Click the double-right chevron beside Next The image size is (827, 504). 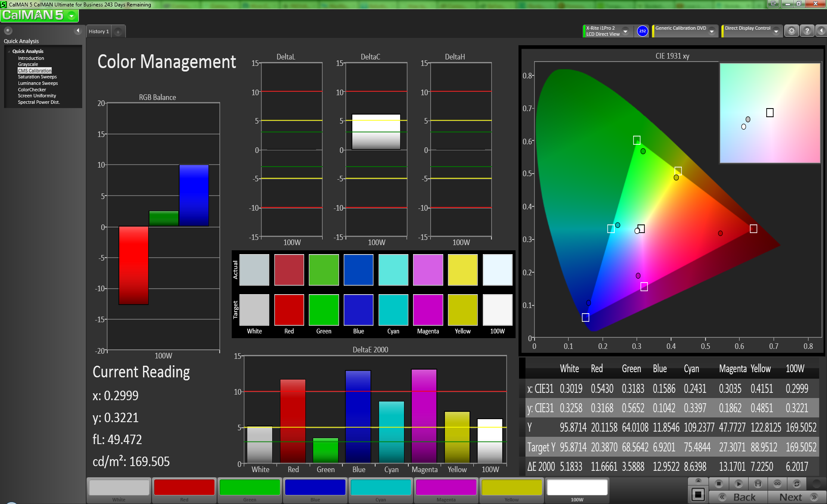[x=815, y=497]
